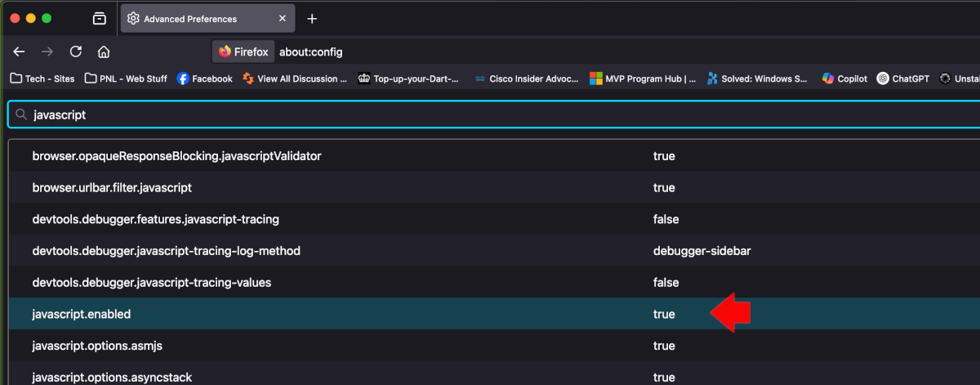Click the Firefox identity badge in URL bar
This screenshot has height=385, width=980.
(x=243, y=51)
